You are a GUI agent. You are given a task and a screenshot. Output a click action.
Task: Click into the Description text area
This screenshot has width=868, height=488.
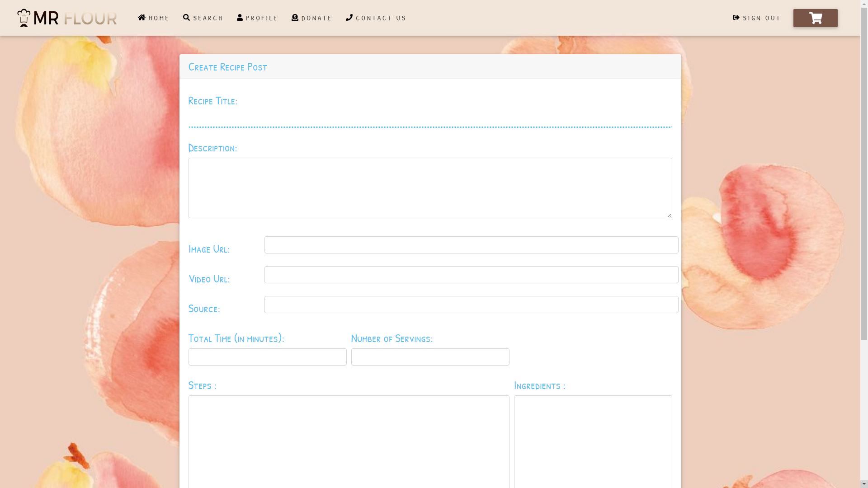[430, 188]
